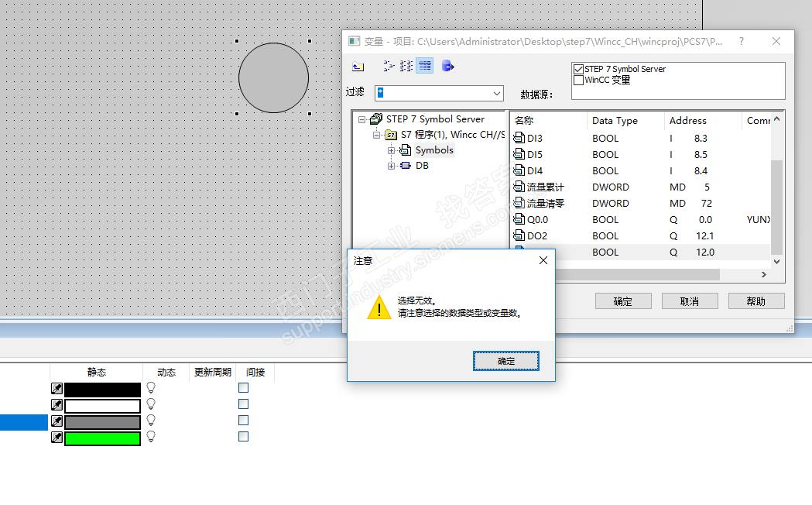Click the DI4 tag icon
The width and height of the screenshot is (812, 505).
[x=519, y=170]
